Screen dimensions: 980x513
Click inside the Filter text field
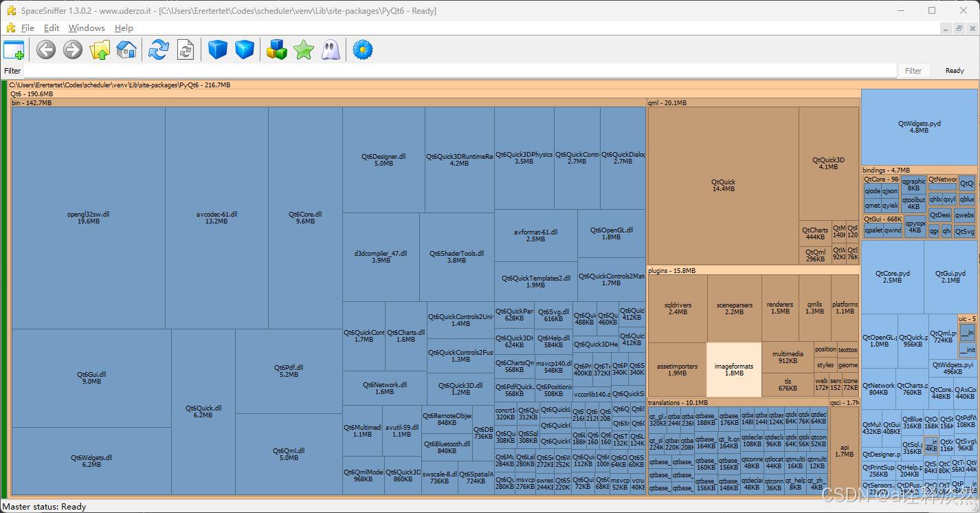point(460,71)
